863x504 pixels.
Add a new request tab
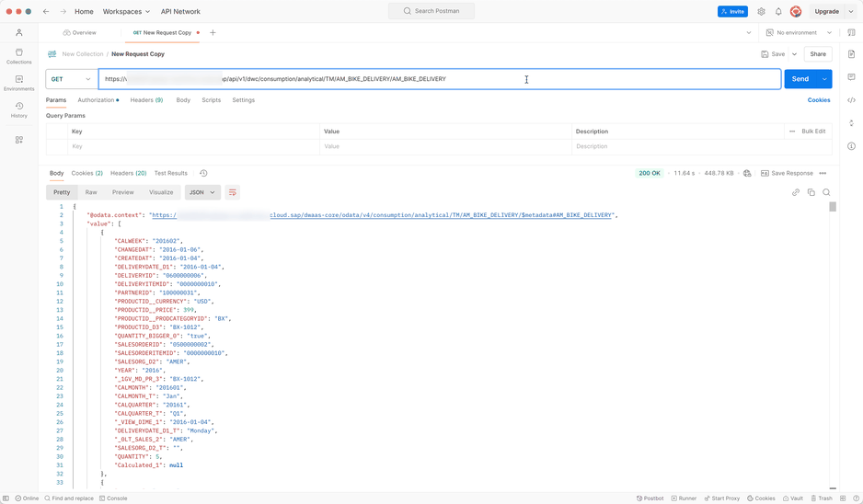click(213, 32)
